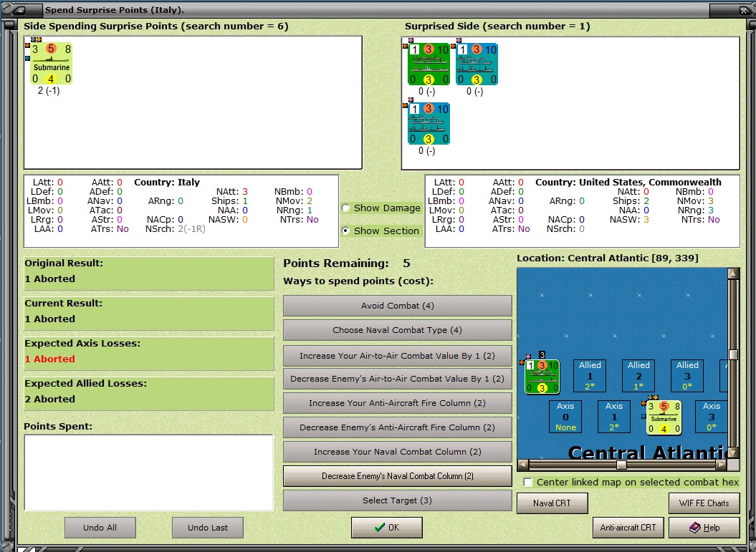The height and width of the screenshot is (552, 756).
Task: Close the Spend Surprise Points window
Action: [x=745, y=9]
